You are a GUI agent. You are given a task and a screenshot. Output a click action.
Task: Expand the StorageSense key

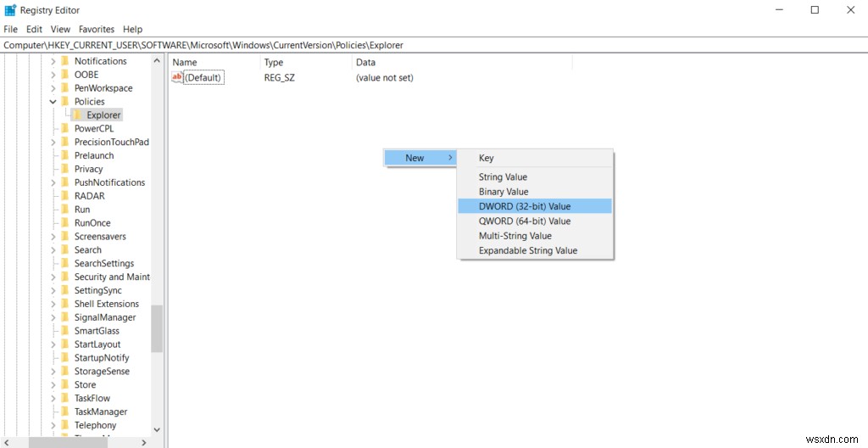(53, 371)
